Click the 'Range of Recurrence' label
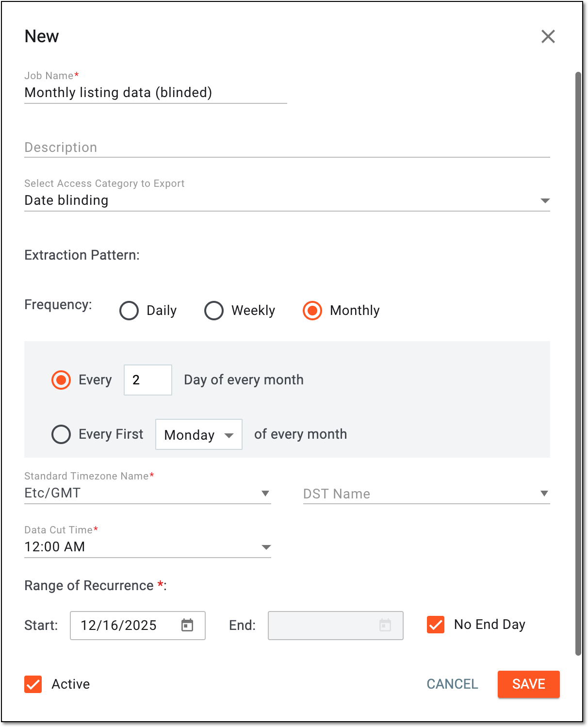588x727 pixels. (96, 586)
